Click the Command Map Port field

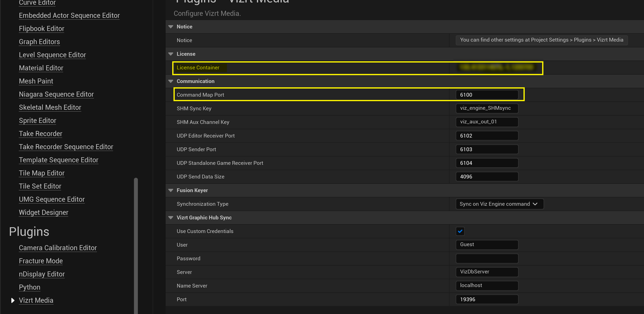[x=487, y=95]
